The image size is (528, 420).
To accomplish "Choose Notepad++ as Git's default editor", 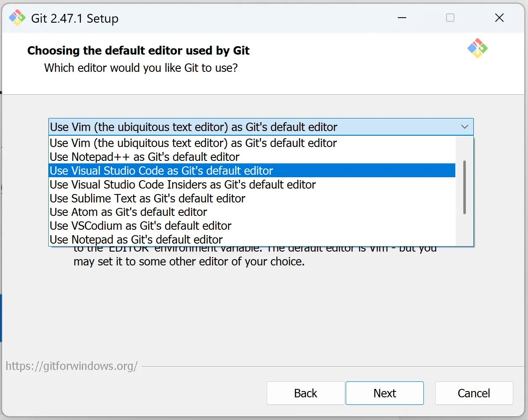I will pyautogui.click(x=144, y=157).
